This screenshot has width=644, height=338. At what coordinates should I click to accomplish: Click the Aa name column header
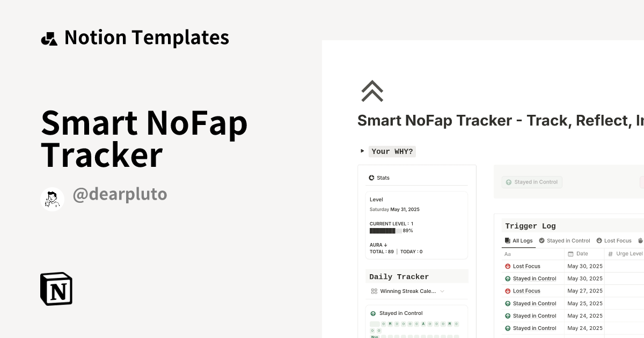click(507, 253)
